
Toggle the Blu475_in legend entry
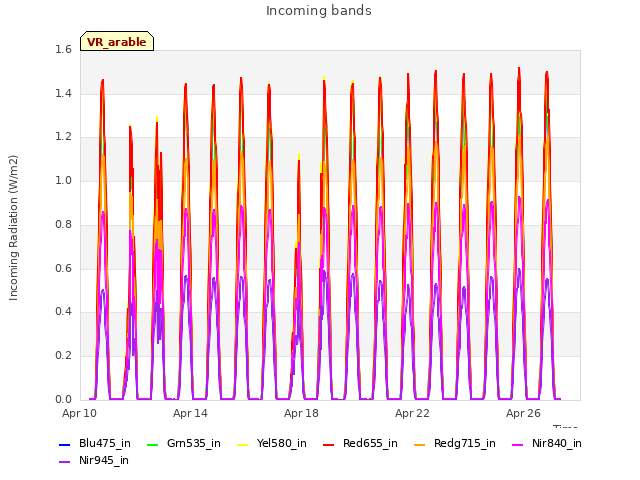point(95,444)
